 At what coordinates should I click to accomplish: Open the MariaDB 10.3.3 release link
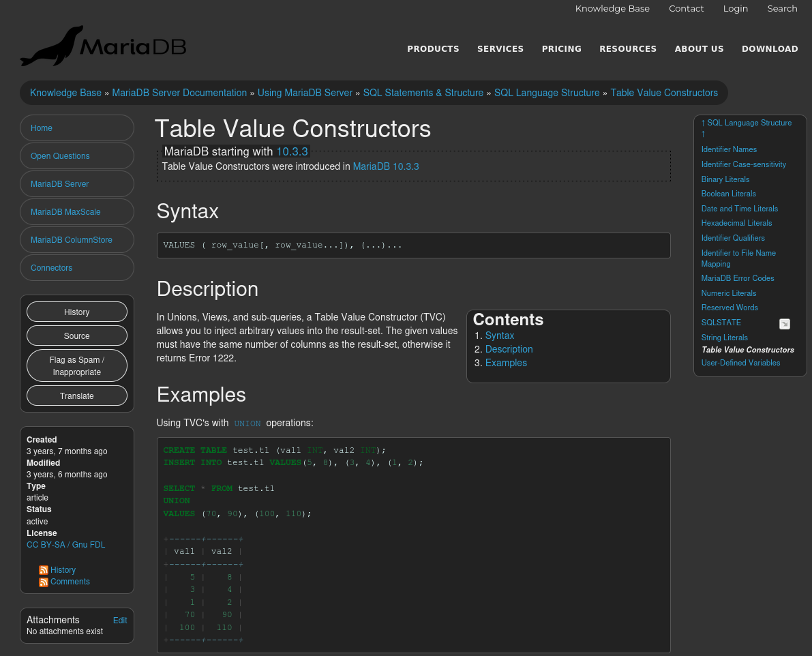pos(386,166)
